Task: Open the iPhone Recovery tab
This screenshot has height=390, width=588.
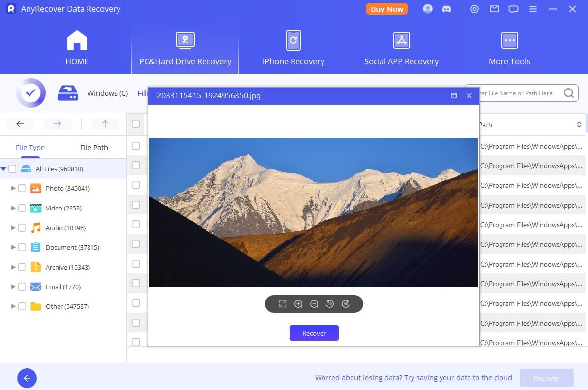Action: point(294,49)
